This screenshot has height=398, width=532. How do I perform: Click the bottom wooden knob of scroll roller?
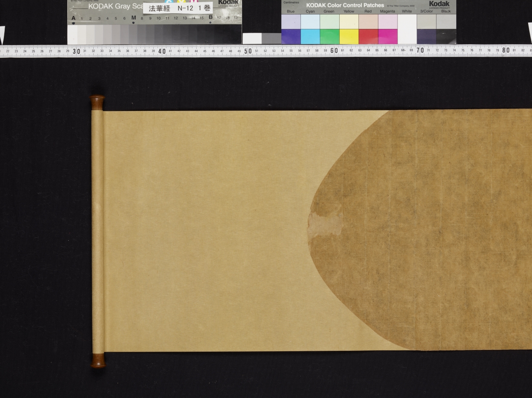pos(98,360)
